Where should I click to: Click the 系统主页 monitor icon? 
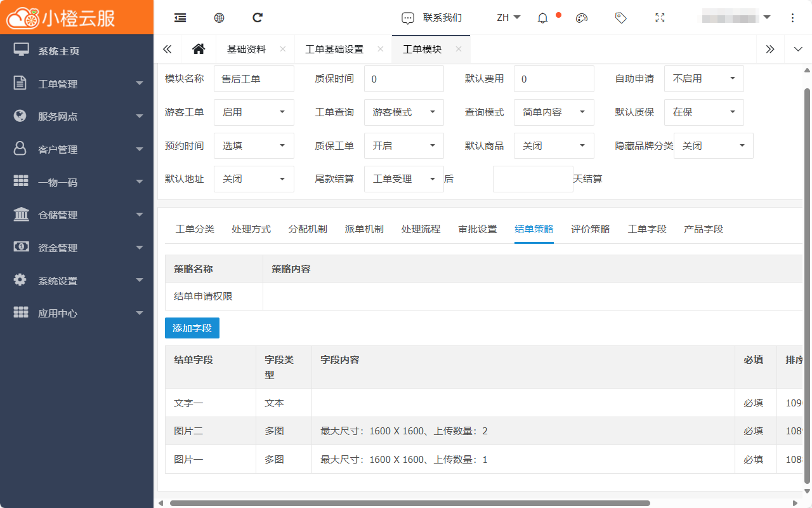21,50
